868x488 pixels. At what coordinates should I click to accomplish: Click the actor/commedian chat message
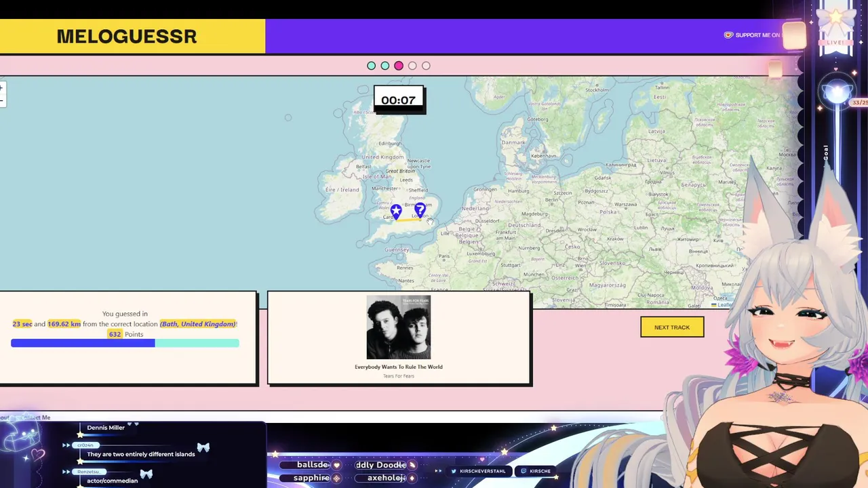[113, 481]
